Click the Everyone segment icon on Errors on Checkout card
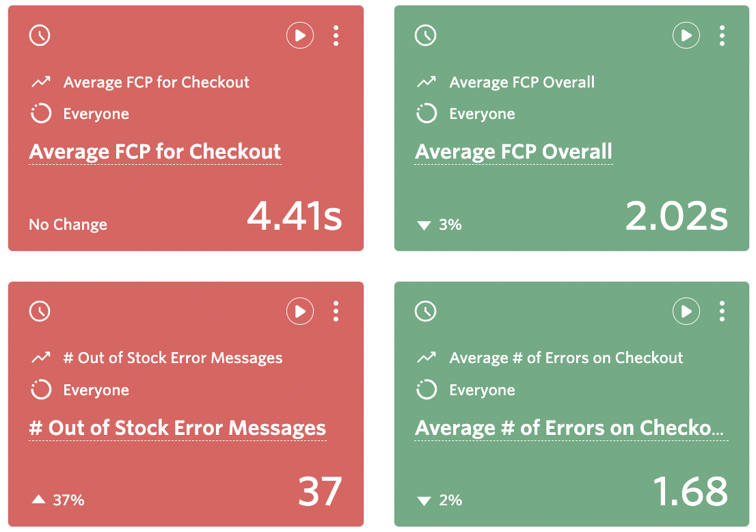 (x=426, y=390)
